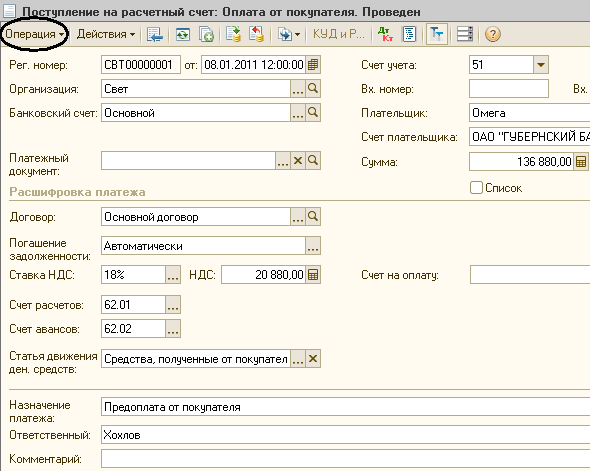This screenshot has width=590, height=471.
Task: Open the Счет авансов selection ellipsis
Action: (173, 328)
